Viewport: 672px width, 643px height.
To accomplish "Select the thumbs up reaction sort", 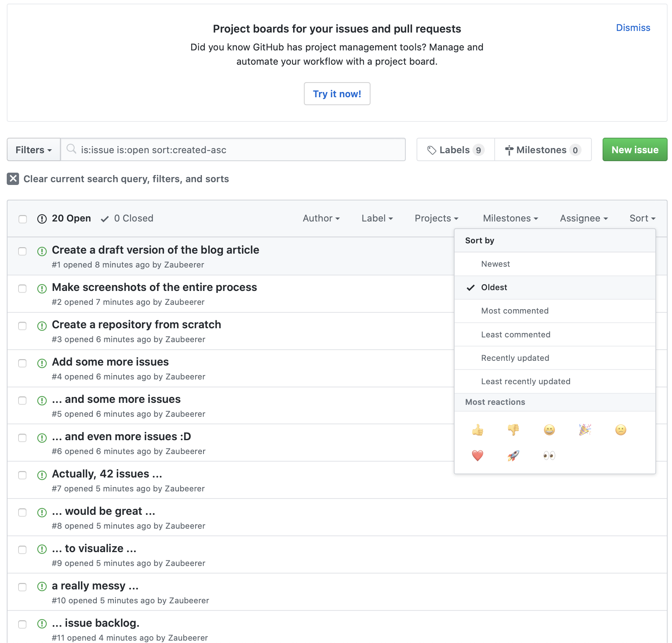I will [x=477, y=430].
